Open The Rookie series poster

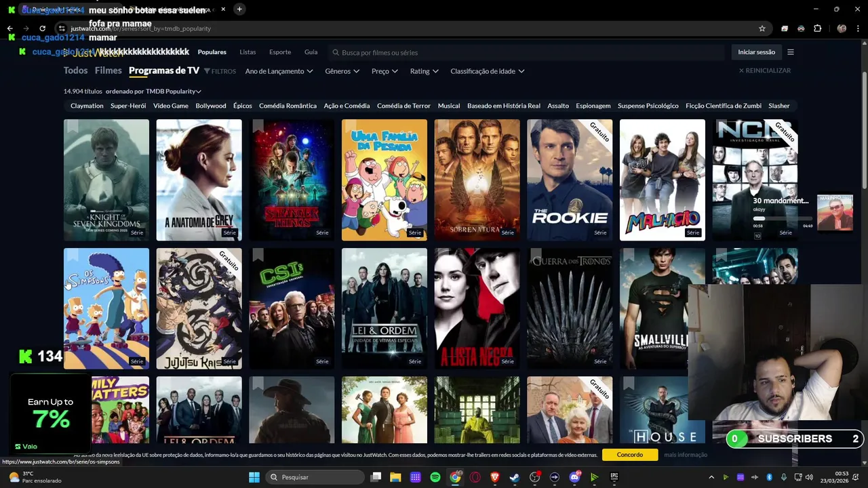tap(570, 180)
